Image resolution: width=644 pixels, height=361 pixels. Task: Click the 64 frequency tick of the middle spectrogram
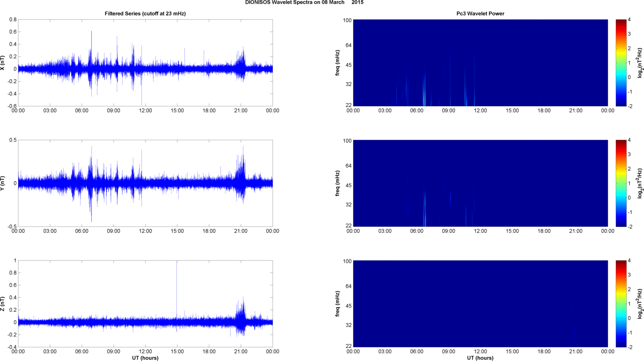[348, 166]
